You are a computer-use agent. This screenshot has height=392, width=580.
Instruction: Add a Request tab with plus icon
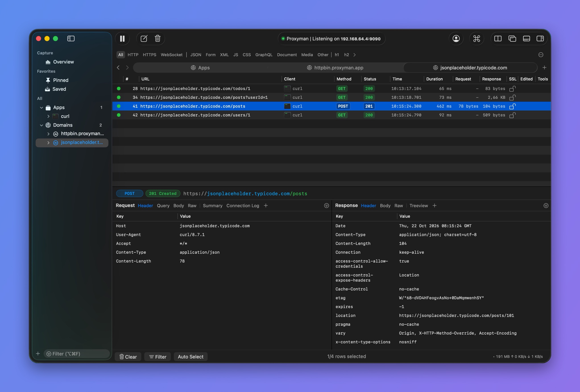(x=266, y=206)
